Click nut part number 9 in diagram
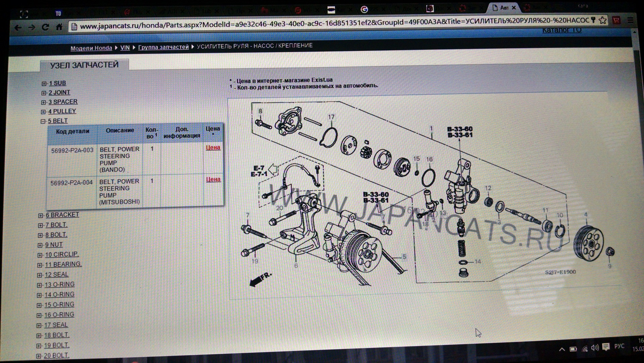Screen dimensions: 644x363 [x=609, y=266]
